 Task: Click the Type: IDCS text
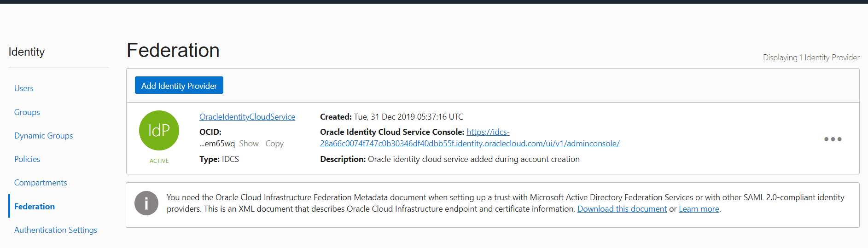point(219,159)
